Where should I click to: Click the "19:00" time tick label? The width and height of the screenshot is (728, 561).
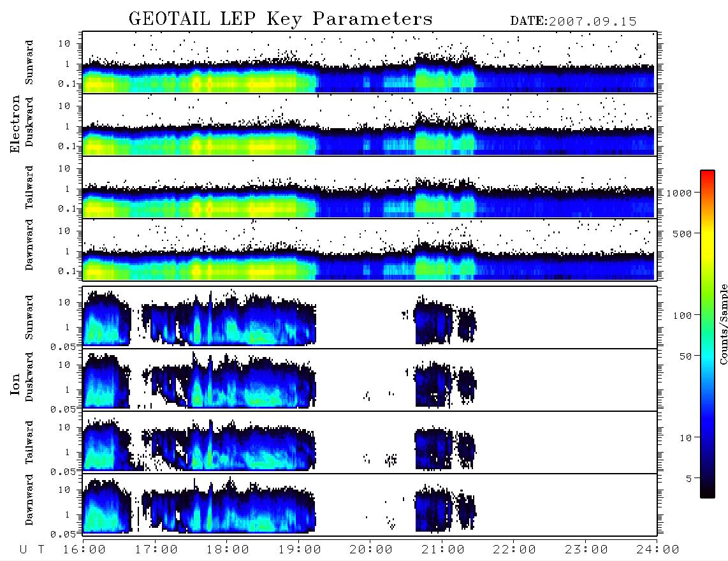[x=300, y=550]
